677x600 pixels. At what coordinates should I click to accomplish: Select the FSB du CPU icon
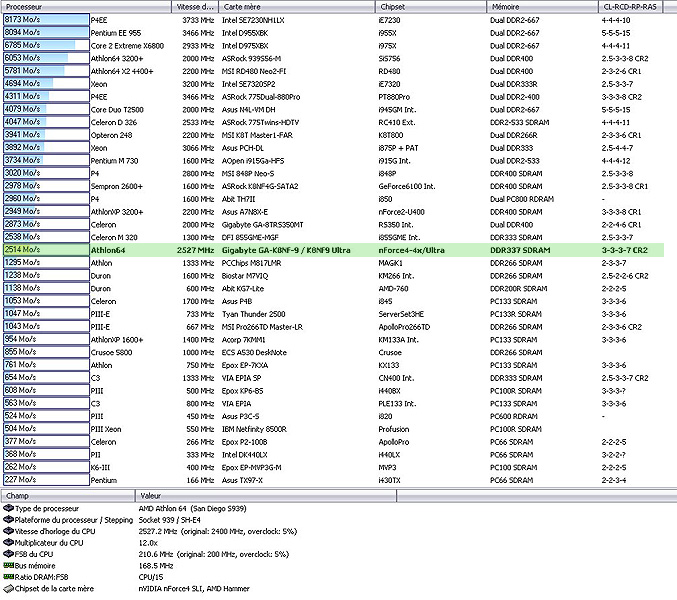tap(8, 554)
